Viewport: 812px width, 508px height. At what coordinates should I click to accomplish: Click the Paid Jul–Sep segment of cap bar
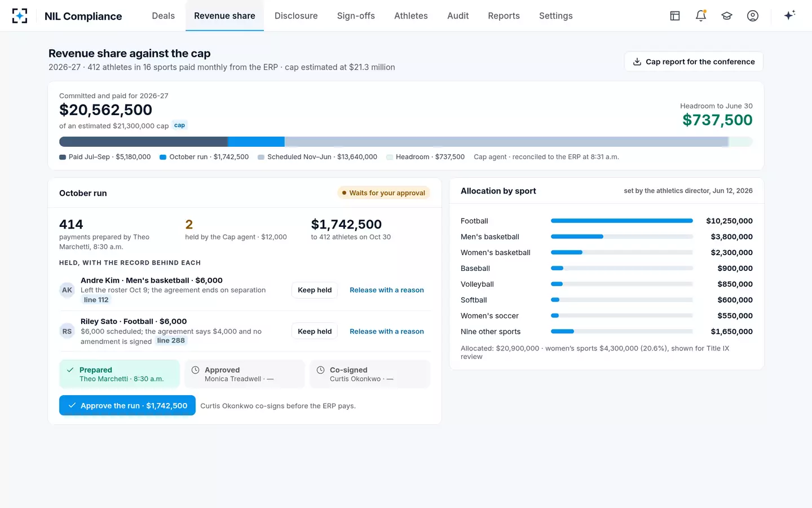(x=143, y=142)
